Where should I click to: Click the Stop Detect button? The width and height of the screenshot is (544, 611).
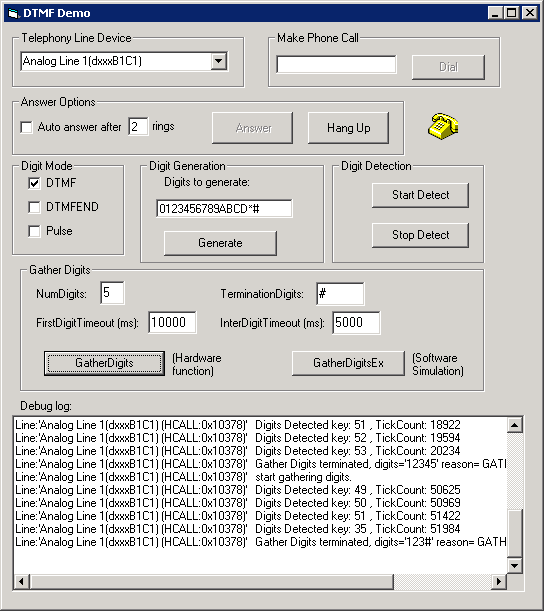[420, 235]
